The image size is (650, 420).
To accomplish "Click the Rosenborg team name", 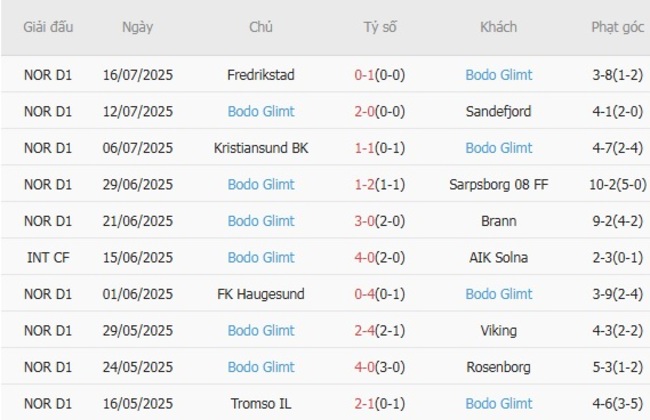I will pyautogui.click(x=499, y=367).
